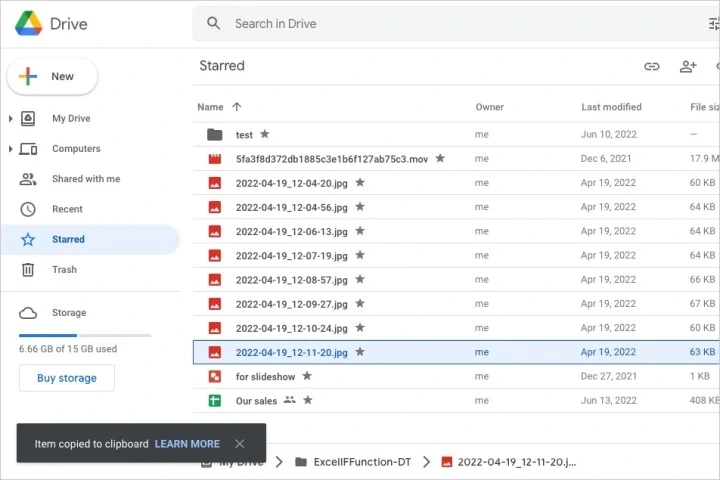Go to Shared with me
Screen dimensions: 720x480
pyautogui.click(x=86, y=179)
